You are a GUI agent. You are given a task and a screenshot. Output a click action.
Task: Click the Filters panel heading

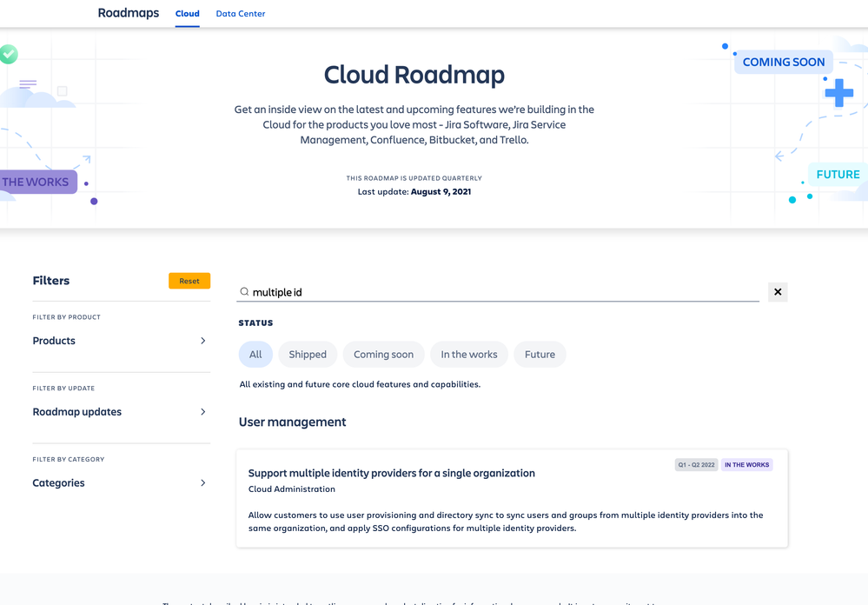click(x=51, y=281)
